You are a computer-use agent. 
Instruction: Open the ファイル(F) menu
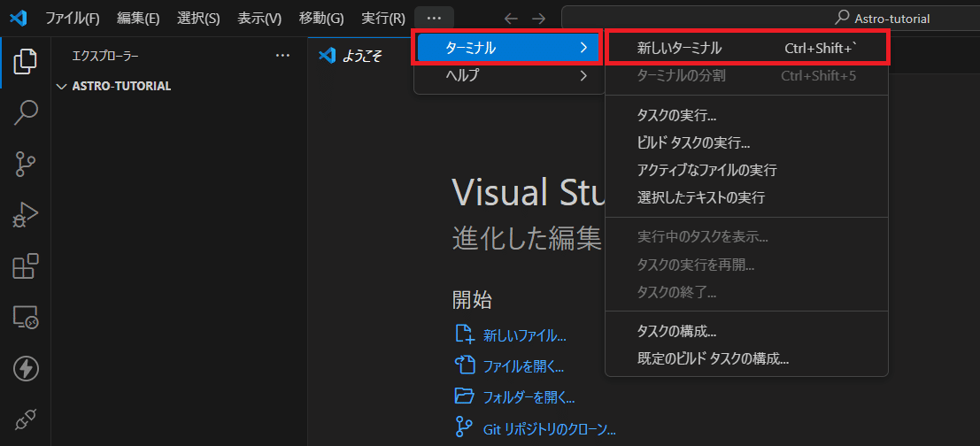[x=72, y=19]
